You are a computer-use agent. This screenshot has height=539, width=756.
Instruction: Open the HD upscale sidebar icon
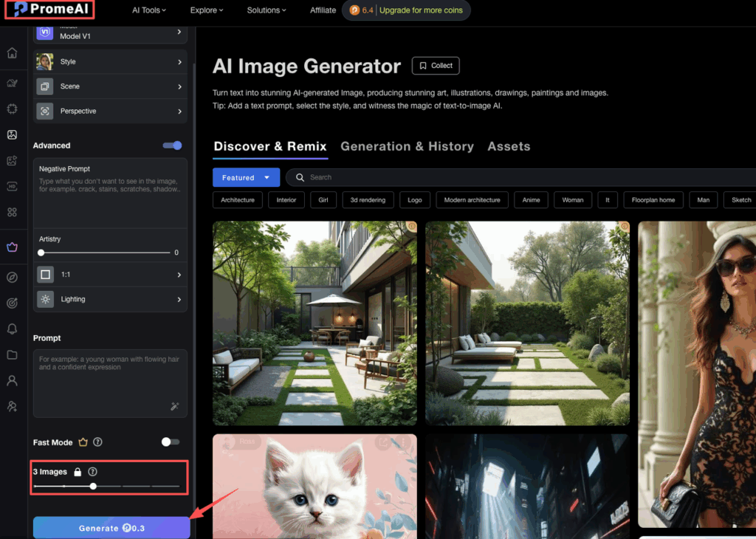click(x=12, y=187)
